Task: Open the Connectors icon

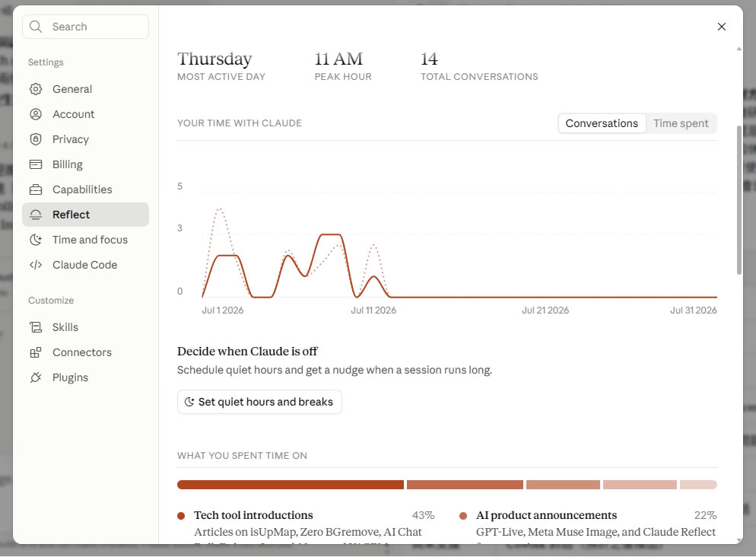Action: (x=36, y=352)
